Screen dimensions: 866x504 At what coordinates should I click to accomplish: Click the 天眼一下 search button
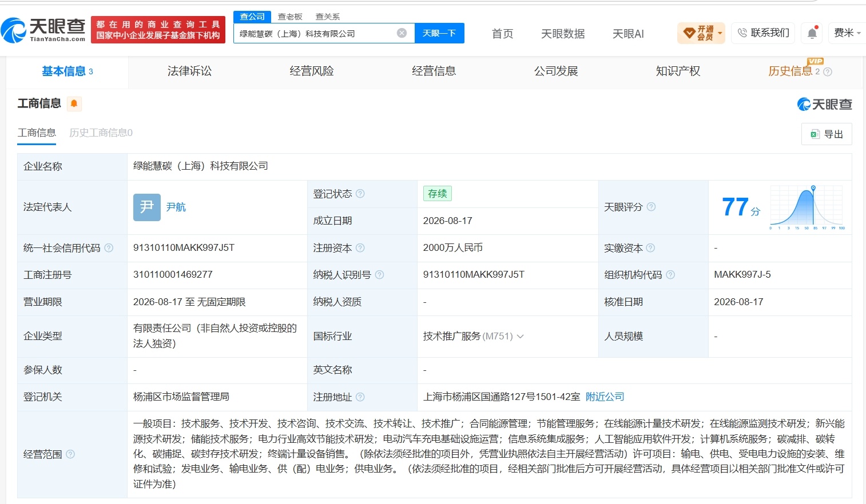(x=439, y=33)
